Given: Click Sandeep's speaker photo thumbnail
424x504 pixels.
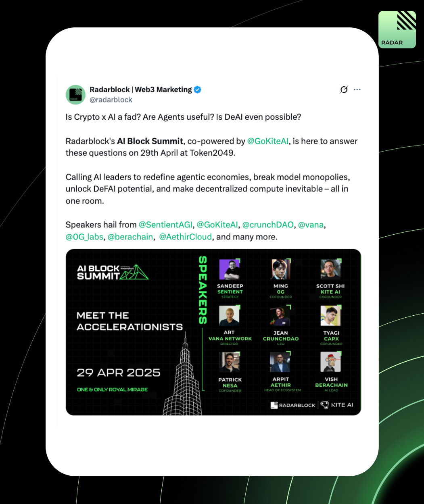Looking at the screenshot, I should (x=230, y=269).
